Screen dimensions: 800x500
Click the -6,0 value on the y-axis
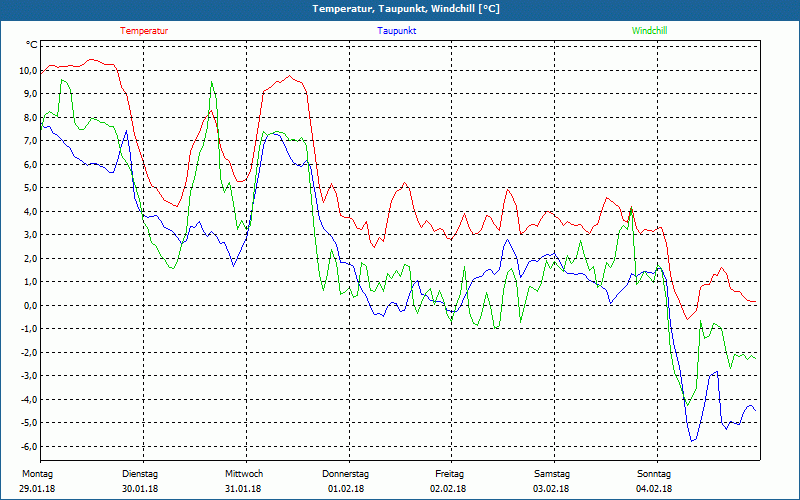tap(29, 446)
